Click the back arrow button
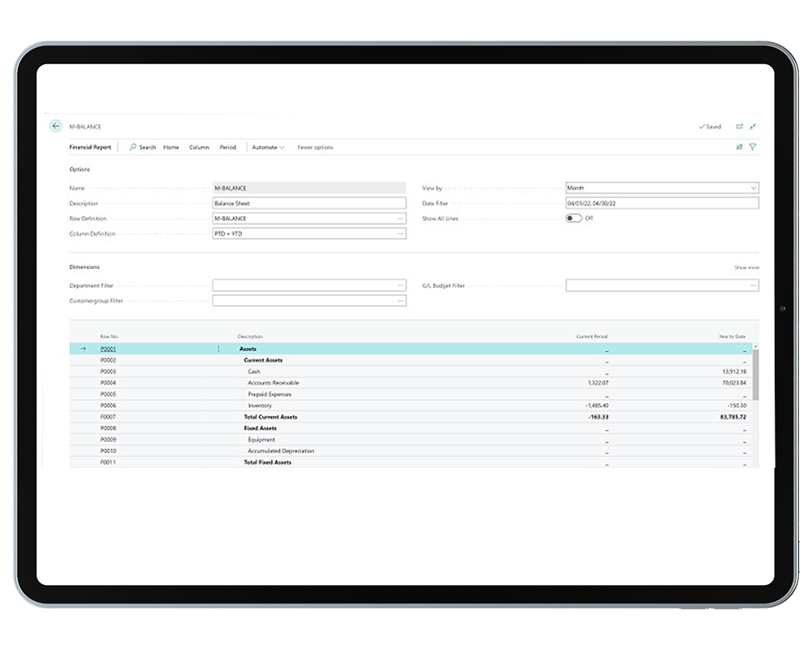This screenshot has width=812, height=650. coord(56,126)
